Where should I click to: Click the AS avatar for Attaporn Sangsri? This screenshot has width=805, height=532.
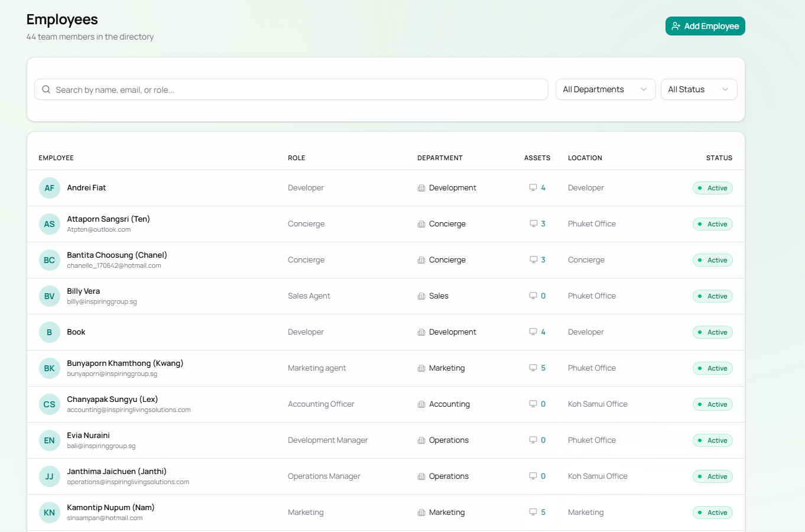click(x=50, y=224)
